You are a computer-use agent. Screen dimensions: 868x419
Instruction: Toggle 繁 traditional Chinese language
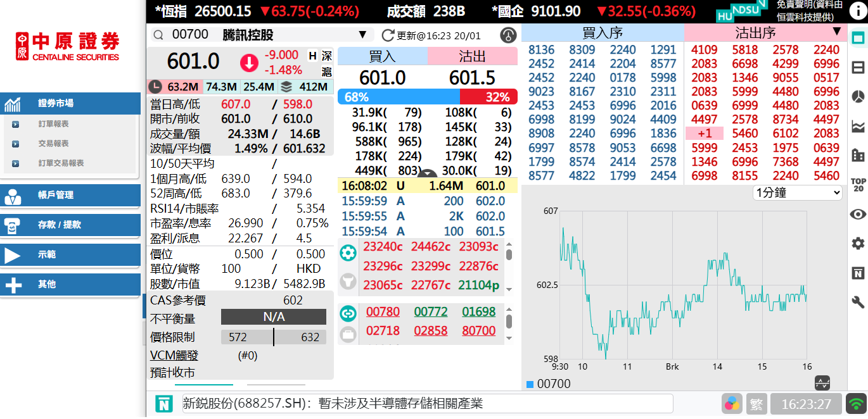click(x=756, y=403)
